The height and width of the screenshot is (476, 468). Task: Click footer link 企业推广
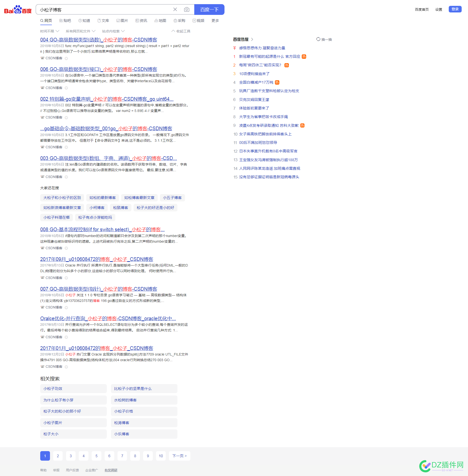pos(91,470)
